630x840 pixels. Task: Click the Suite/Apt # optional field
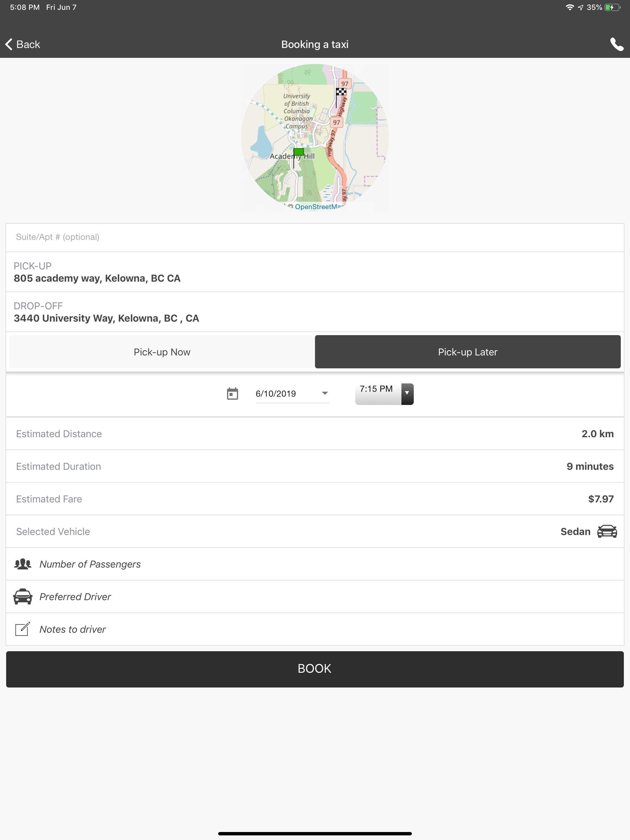315,237
